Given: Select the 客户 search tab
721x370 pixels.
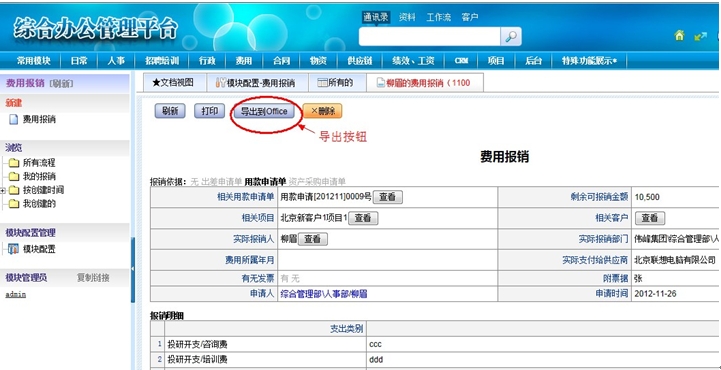Looking at the screenshot, I should click(469, 17).
